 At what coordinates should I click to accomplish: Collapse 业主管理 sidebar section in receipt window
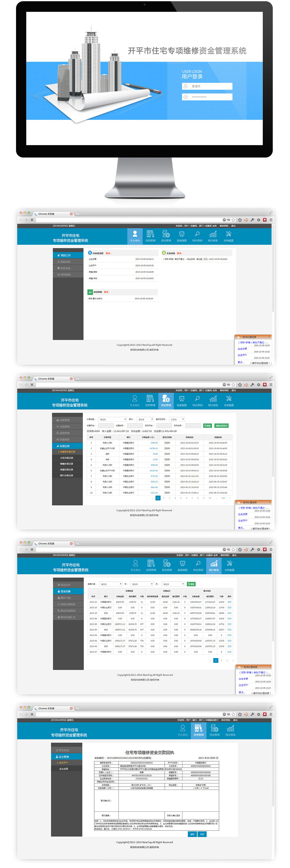pyautogui.click(x=67, y=756)
